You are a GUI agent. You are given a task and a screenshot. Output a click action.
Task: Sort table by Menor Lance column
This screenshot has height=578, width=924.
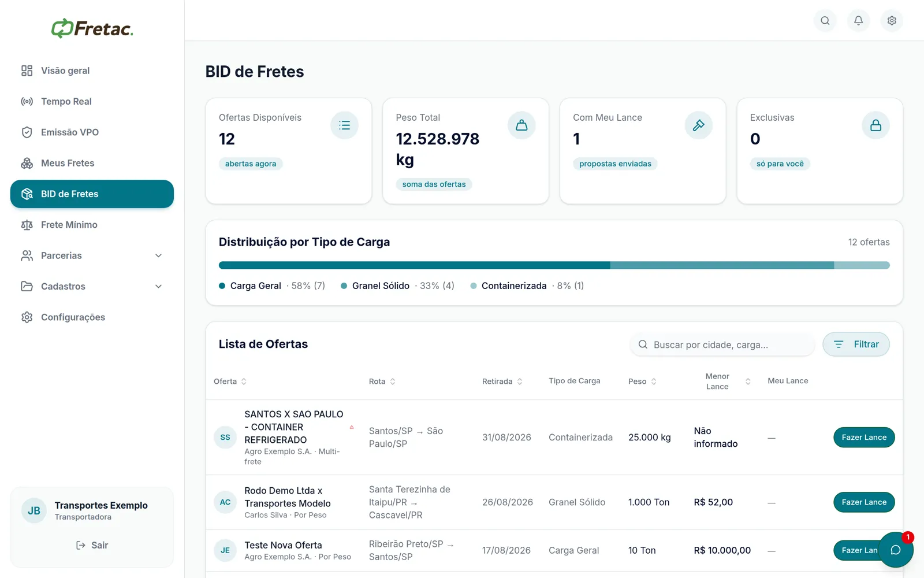click(722, 381)
